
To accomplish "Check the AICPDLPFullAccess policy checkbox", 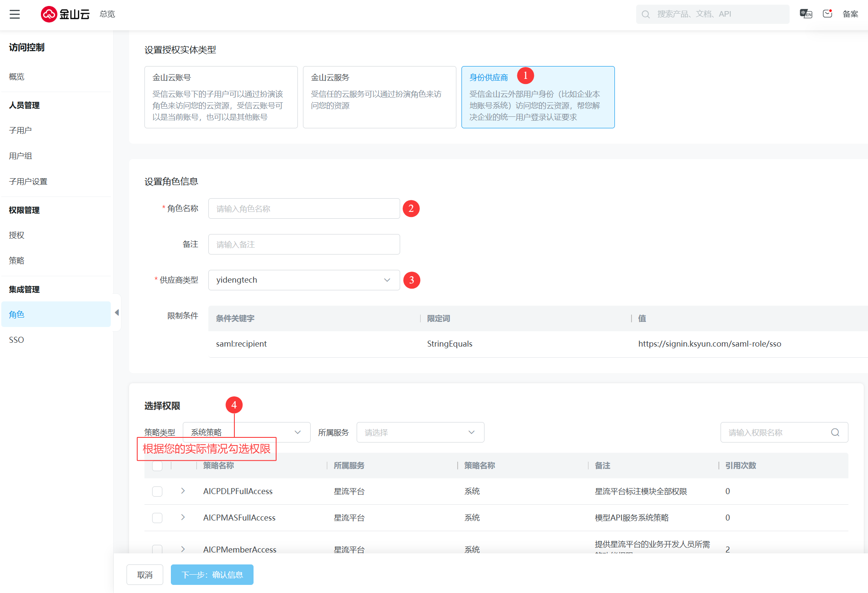I will click(x=157, y=491).
